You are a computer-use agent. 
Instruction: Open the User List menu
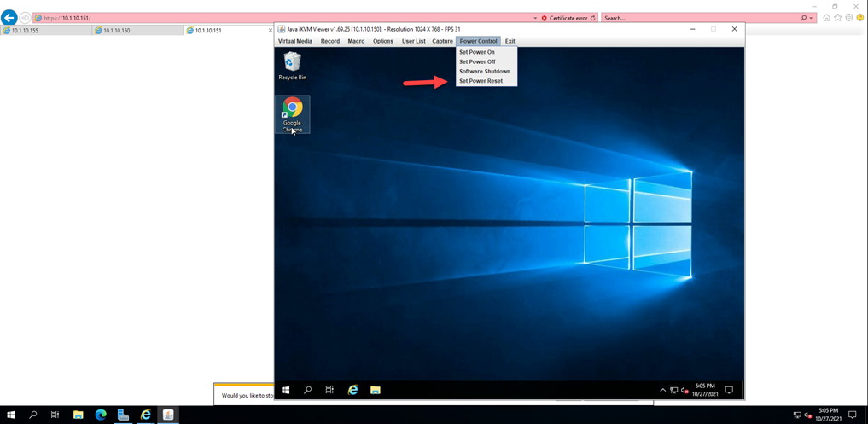pos(414,41)
